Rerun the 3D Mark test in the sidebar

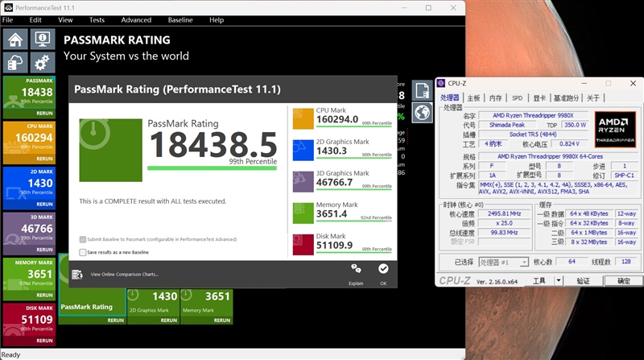[44, 250]
